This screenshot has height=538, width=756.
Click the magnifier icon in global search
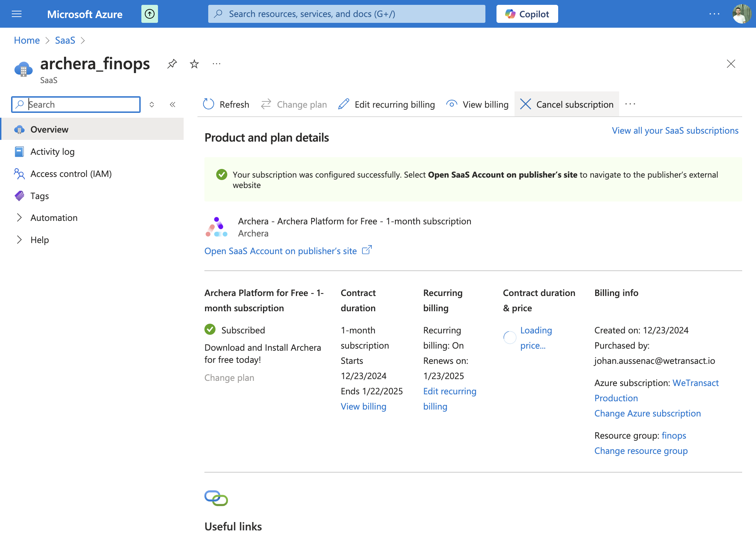218,14
